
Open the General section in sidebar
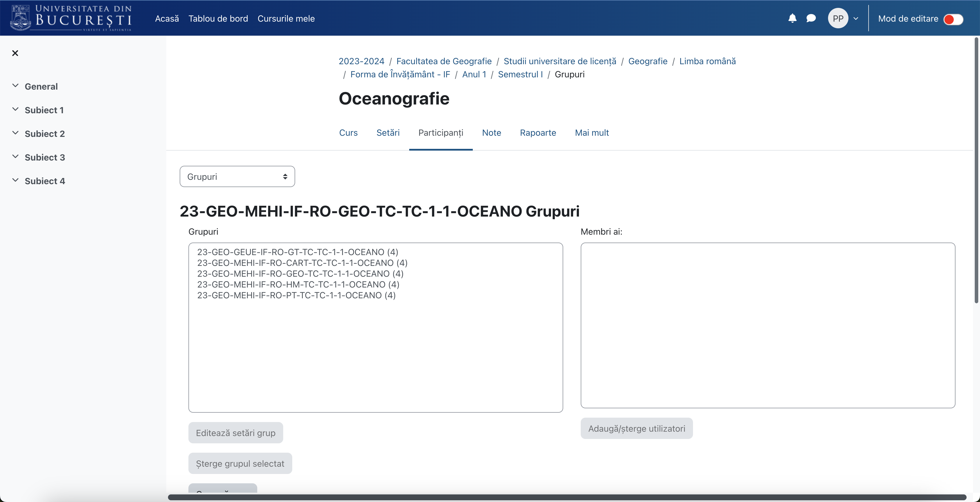click(41, 86)
